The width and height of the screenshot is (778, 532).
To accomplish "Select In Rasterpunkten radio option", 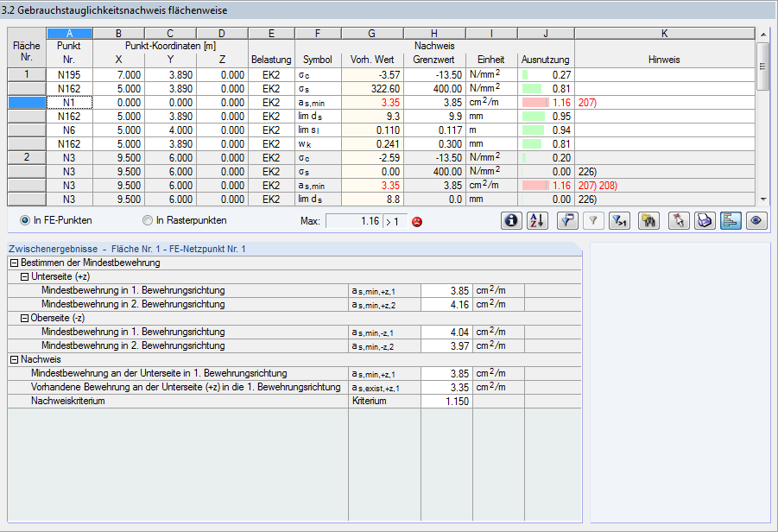I will click(148, 220).
